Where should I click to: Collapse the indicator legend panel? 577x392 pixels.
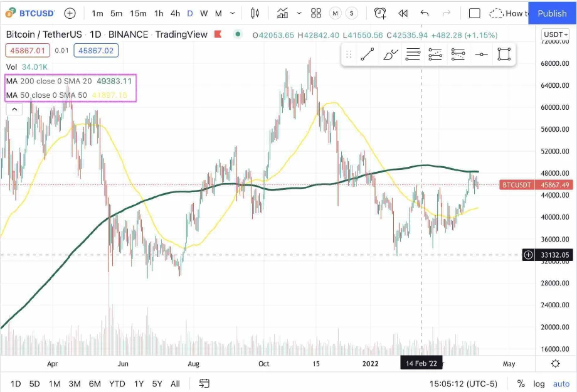[x=14, y=109]
